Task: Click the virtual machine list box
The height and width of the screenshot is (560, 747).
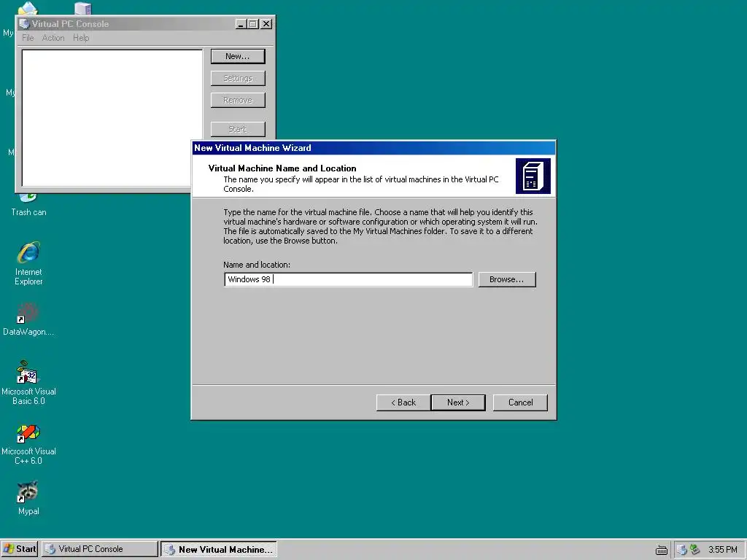Action: click(x=112, y=117)
